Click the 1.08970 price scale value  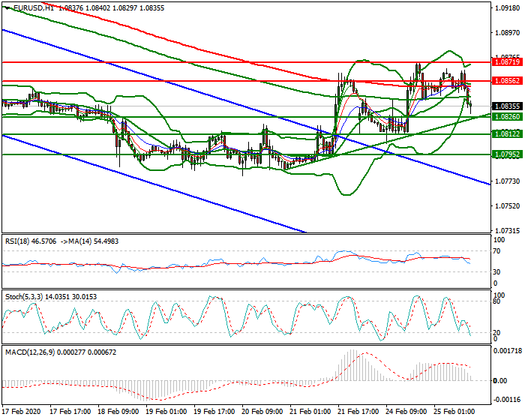click(508, 33)
